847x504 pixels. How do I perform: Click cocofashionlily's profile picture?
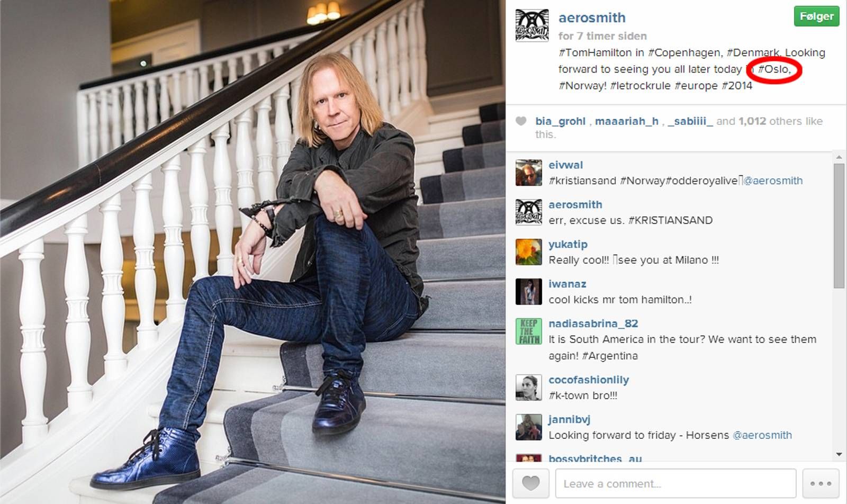point(529,388)
